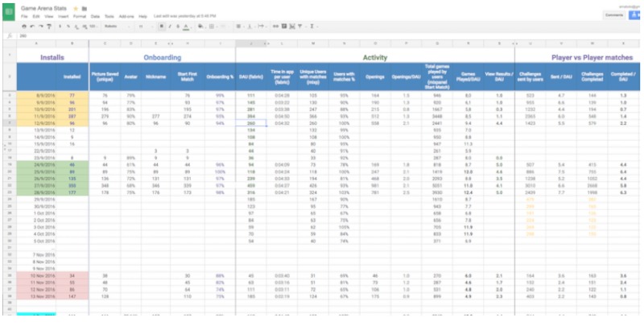Image resolution: width=644 pixels, height=330 pixels.
Task: Open the Add-ons menu
Action: tap(126, 16)
